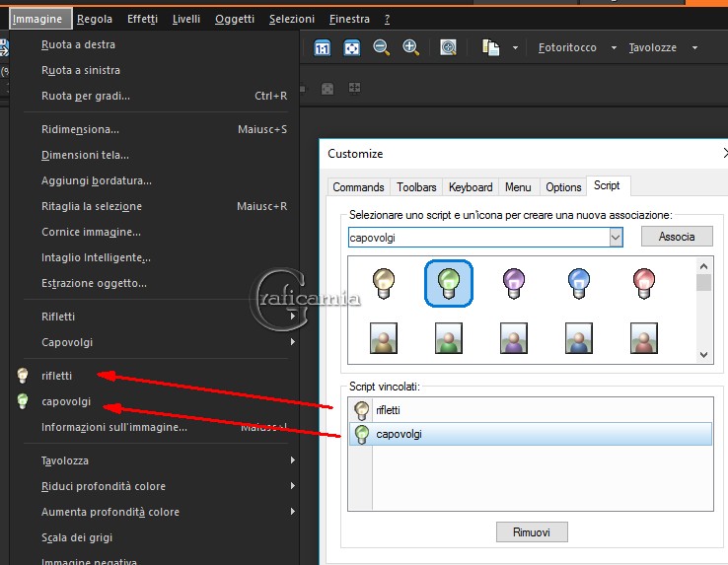Choose the blue person portrait icon
Image resolution: width=728 pixels, height=565 pixels.
coord(578,338)
